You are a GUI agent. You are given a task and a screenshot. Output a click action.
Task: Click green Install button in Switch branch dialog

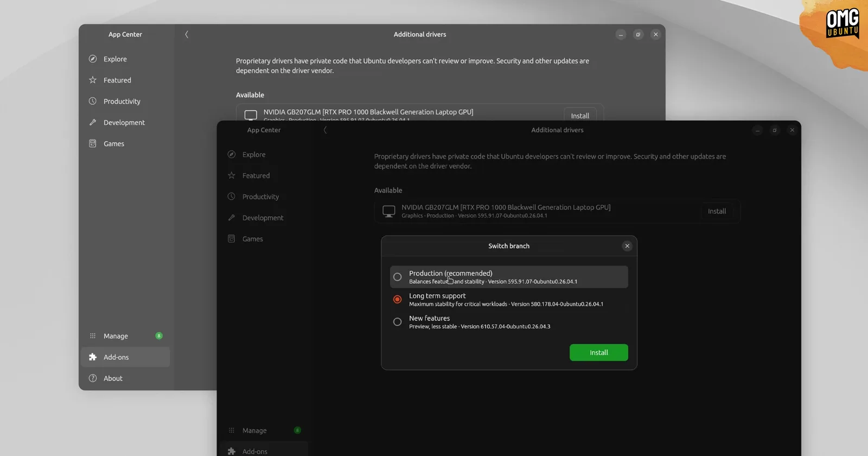tap(599, 352)
